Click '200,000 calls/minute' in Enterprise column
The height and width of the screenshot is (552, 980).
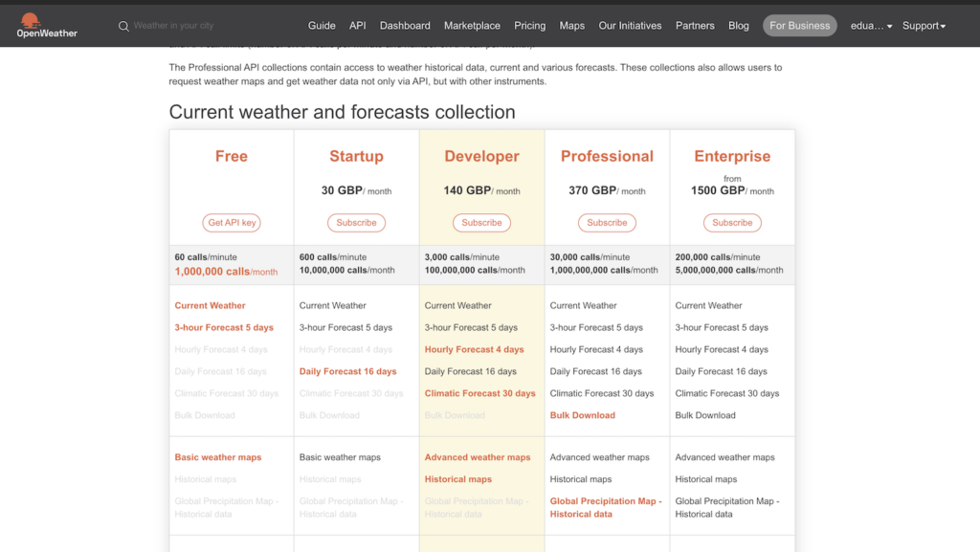(718, 257)
